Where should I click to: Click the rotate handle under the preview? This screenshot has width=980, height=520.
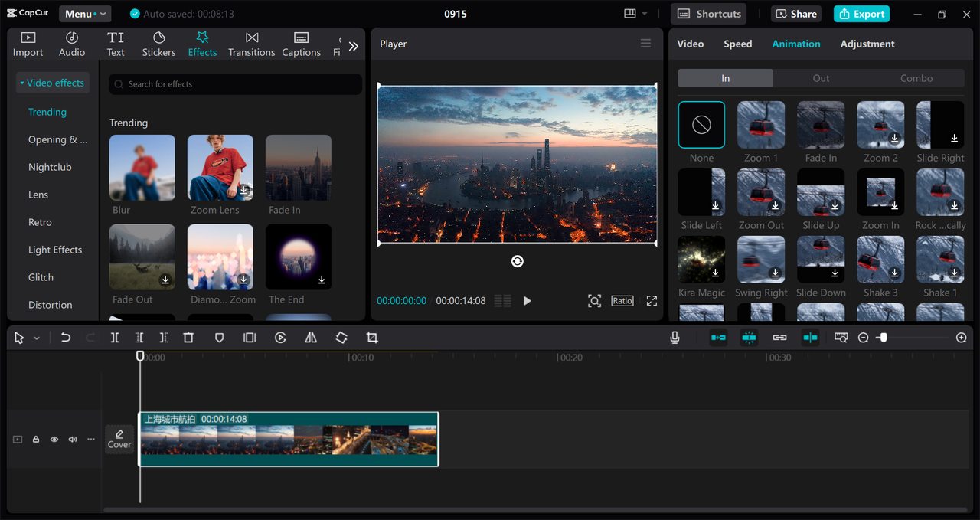point(518,261)
